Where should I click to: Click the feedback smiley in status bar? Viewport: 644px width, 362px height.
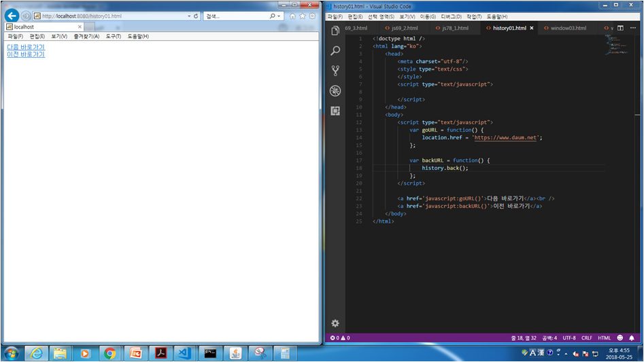[620, 338]
